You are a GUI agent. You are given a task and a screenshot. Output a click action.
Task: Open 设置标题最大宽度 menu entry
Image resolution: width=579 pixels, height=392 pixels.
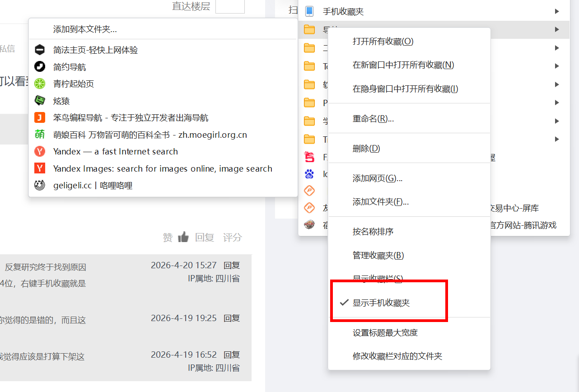(x=409, y=333)
